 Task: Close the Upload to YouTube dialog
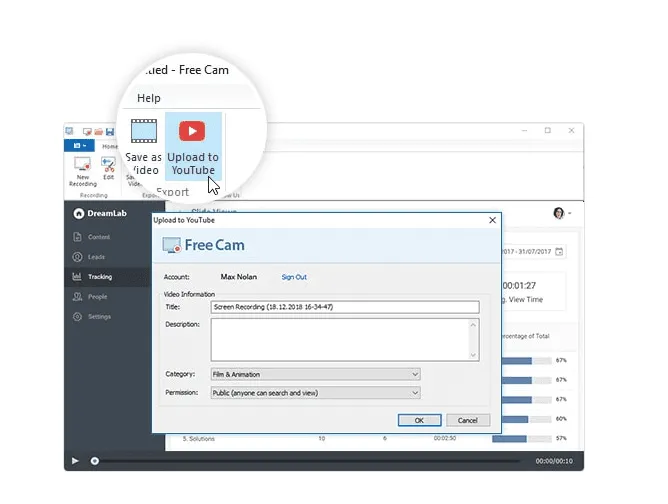pos(492,220)
